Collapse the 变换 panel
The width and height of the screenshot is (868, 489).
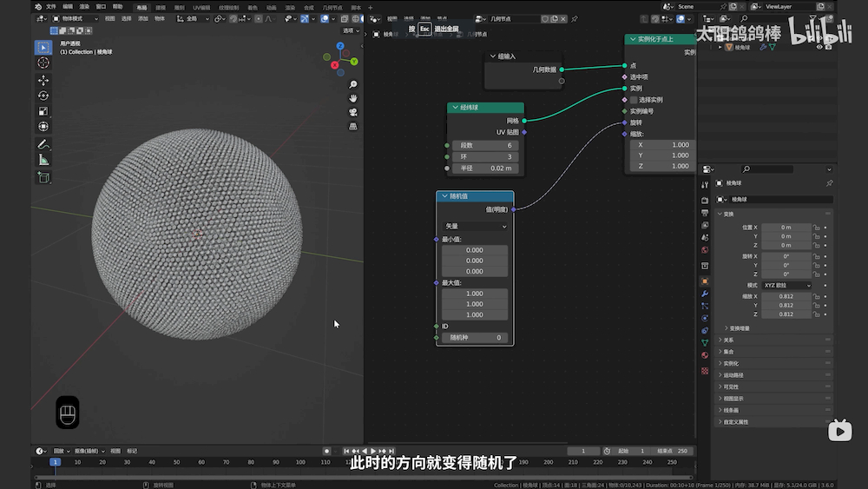(x=728, y=215)
